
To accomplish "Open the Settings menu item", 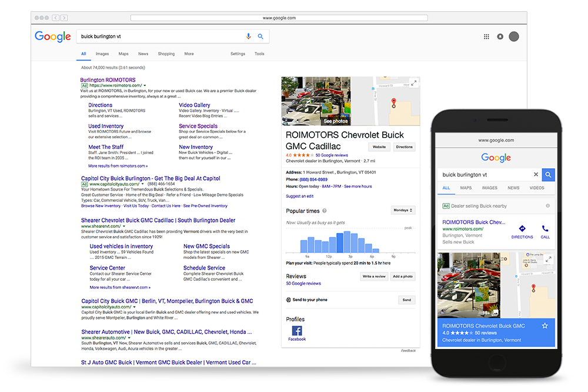I will tap(238, 54).
